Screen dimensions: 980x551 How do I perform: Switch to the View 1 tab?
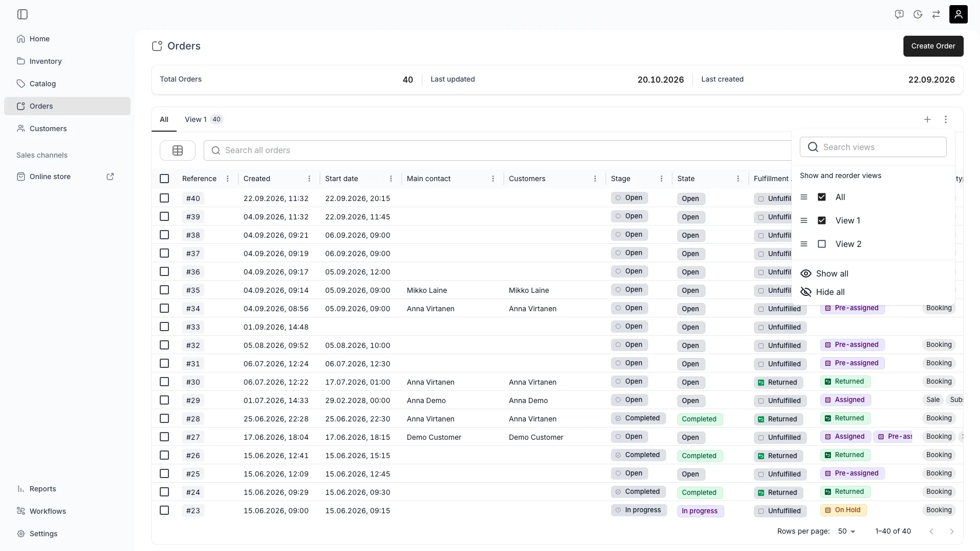pyautogui.click(x=204, y=119)
